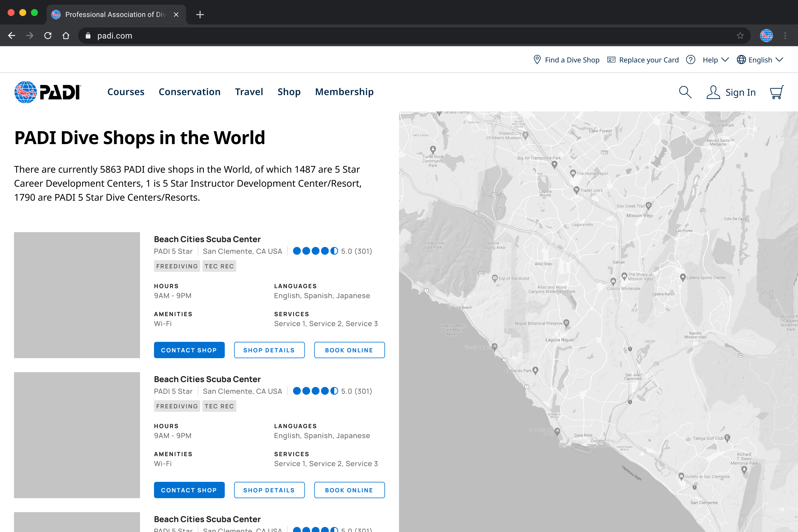Click the PADI logo
The width and height of the screenshot is (798, 532).
(x=48, y=92)
